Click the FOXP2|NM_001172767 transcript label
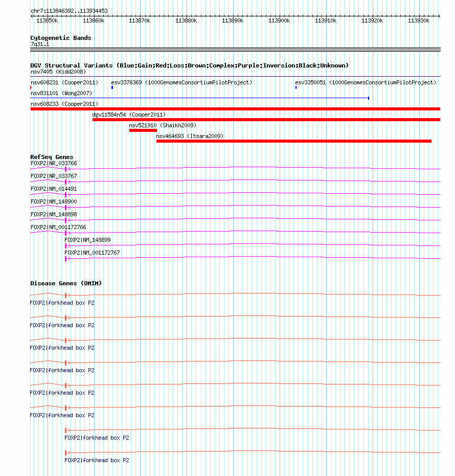The width and height of the screenshot is (455, 476). (x=92, y=253)
